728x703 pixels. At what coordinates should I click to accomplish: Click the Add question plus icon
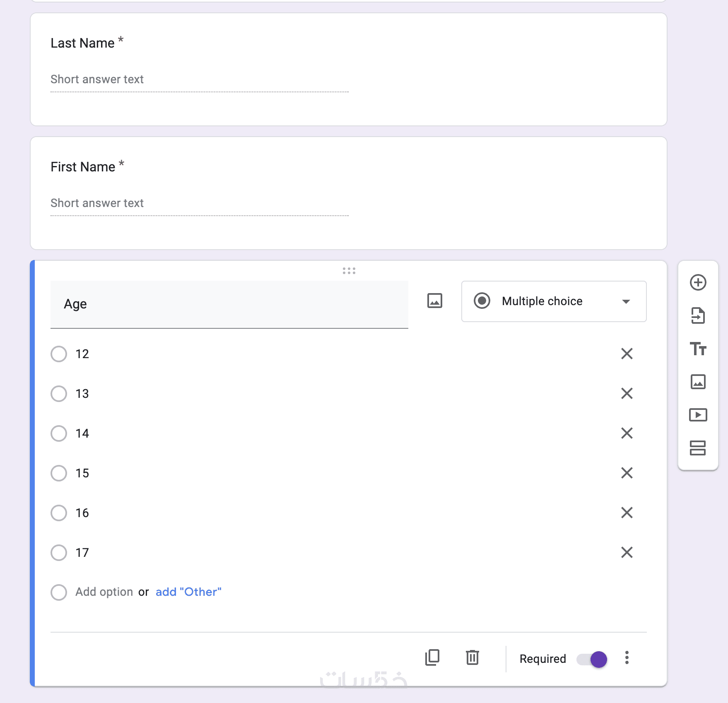[x=698, y=283]
